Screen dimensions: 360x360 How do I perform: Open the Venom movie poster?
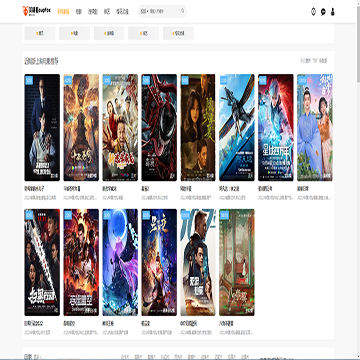[159, 128]
